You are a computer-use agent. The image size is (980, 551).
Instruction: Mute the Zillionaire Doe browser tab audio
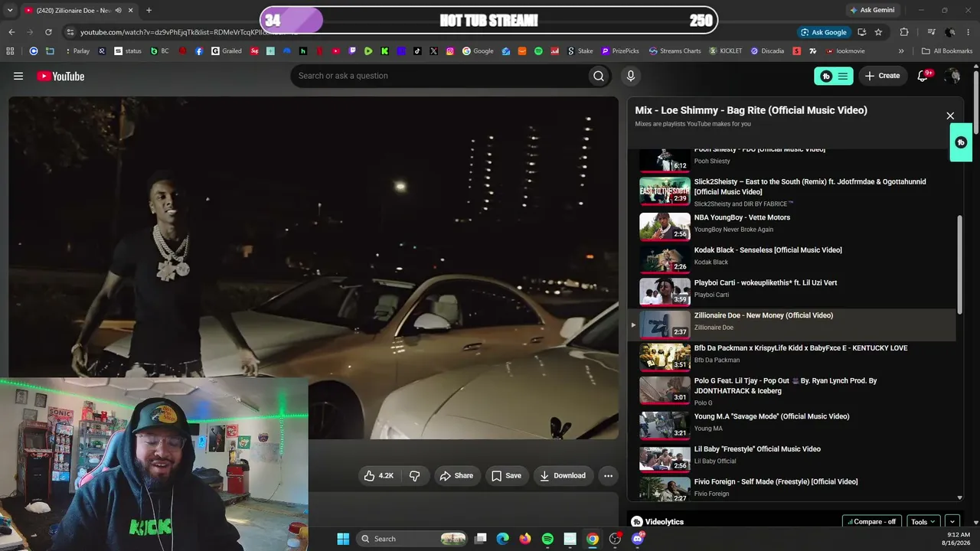point(118,10)
